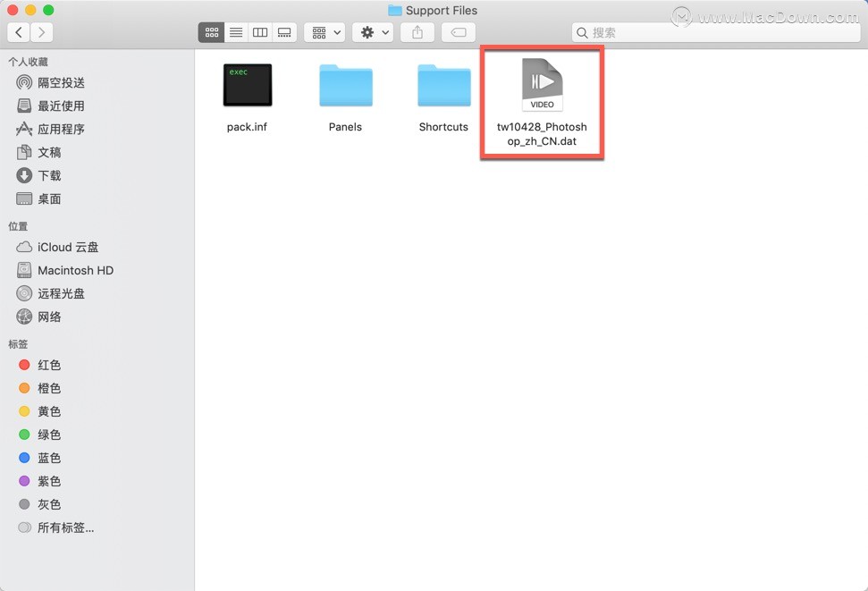Switch to column view
This screenshot has width=868, height=591.
click(x=260, y=33)
